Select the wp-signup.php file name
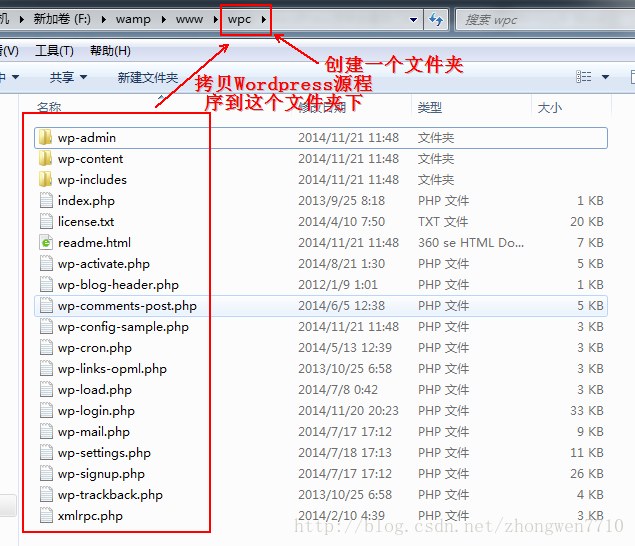Image resolution: width=635 pixels, height=546 pixels. (x=101, y=474)
